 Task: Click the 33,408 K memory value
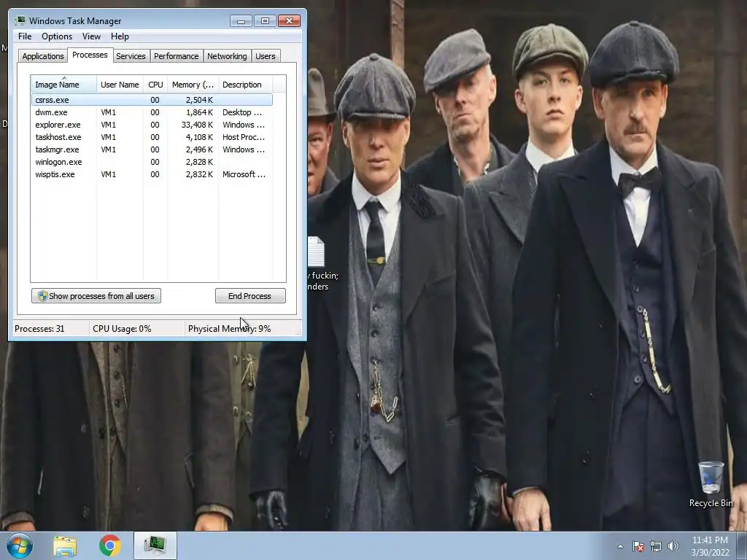[197, 125]
